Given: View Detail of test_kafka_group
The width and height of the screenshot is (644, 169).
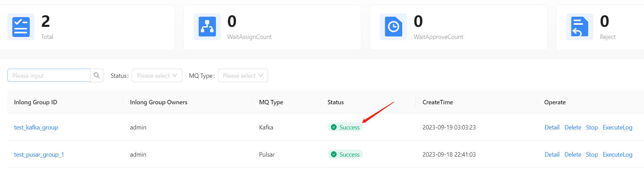Looking at the screenshot, I should coord(552,127).
